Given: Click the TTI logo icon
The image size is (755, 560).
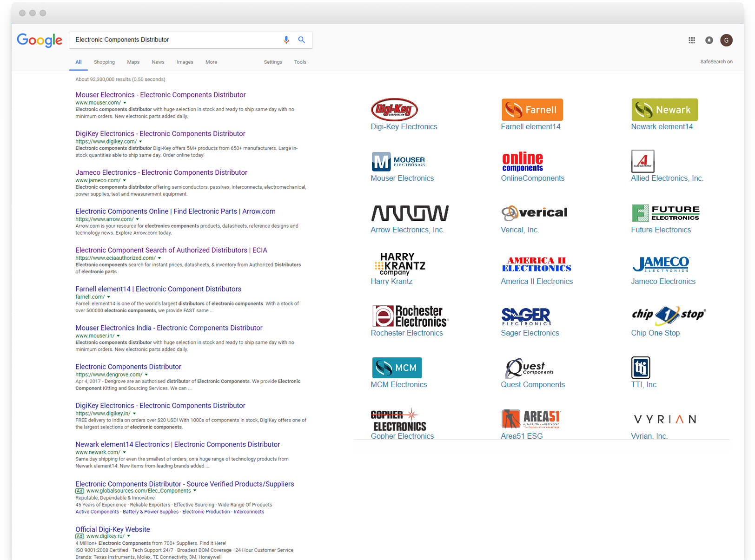Looking at the screenshot, I should click(x=641, y=368).
